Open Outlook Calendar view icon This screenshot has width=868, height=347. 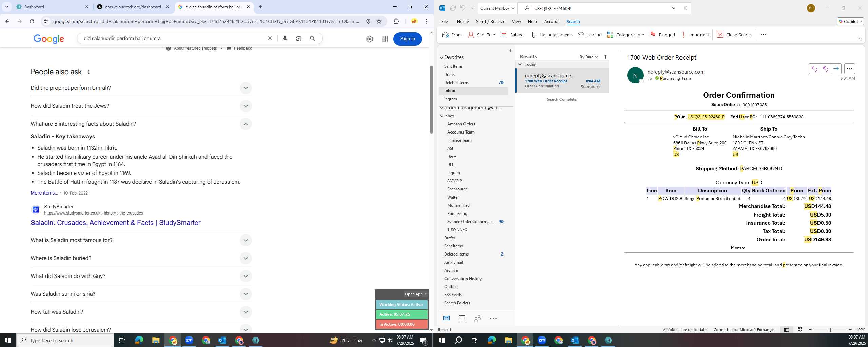(462, 318)
